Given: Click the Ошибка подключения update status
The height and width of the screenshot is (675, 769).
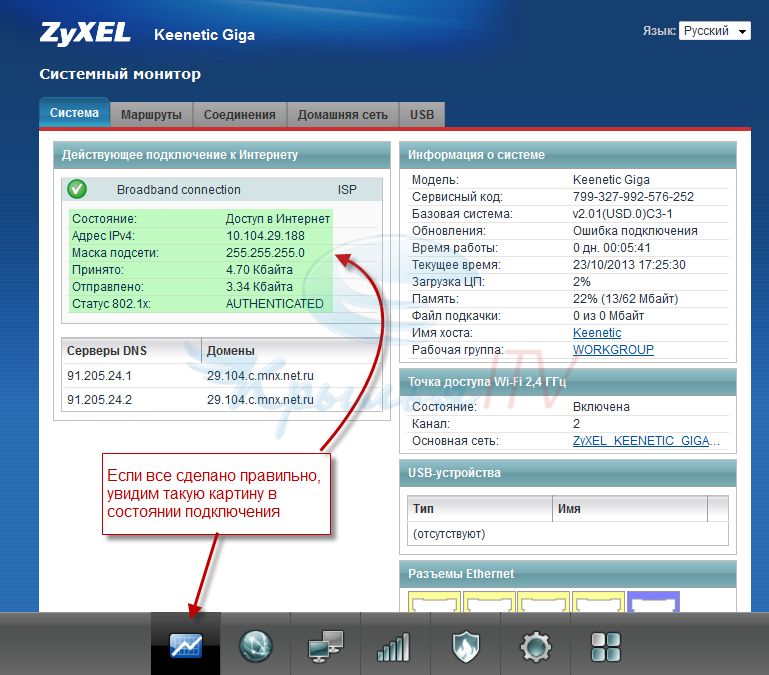Looking at the screenshot, I should point(635,231).
